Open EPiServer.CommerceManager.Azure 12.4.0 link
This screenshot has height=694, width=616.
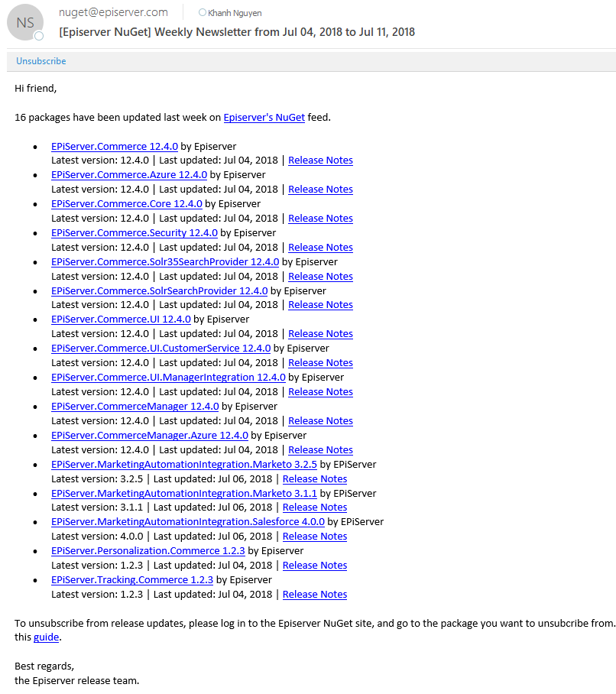pyautogui.click(x=150, y=436)
